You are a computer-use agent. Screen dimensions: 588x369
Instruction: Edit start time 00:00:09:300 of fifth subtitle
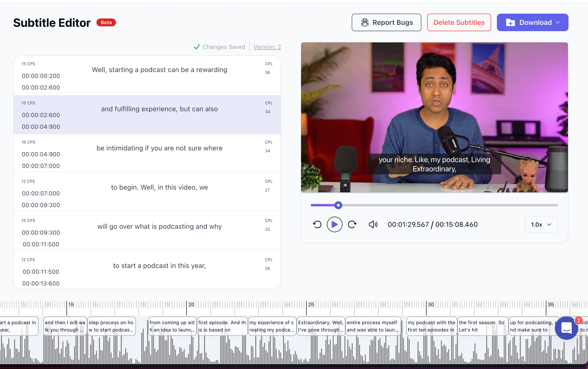[x=41, y=233]
